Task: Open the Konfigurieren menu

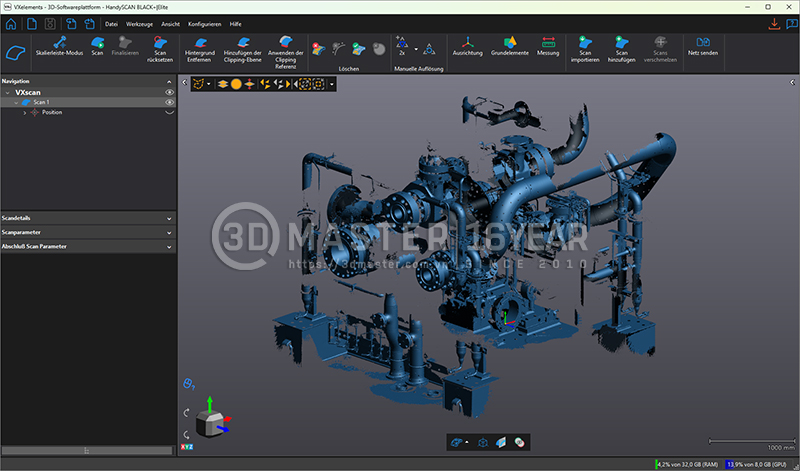Action: tap(205, 24)
